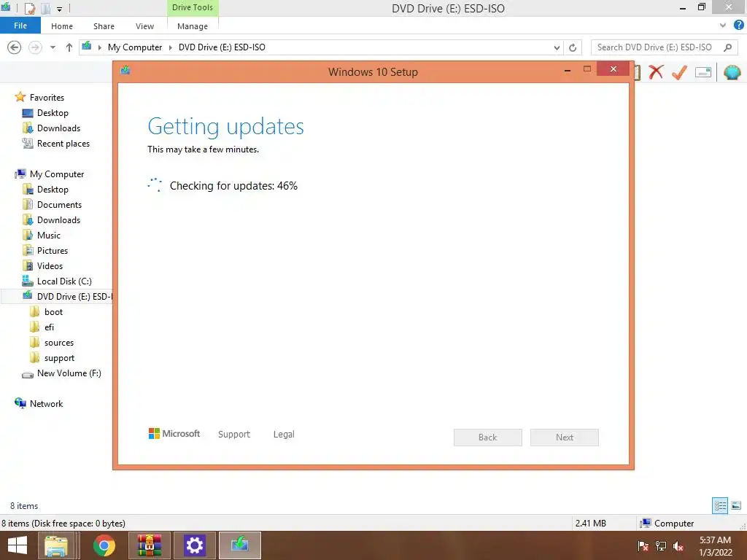Click the muted speaker volume tray icon
Screen dimensions: 747x560
pyautogui.click(x=678, y=546)
